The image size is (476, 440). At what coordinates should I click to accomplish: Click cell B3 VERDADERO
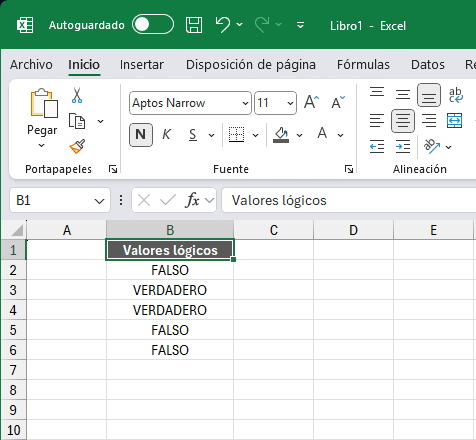coord(170,290)
